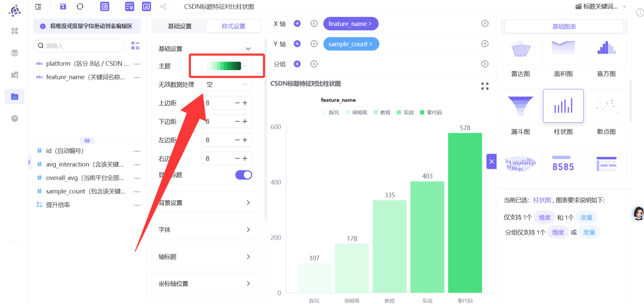Open the database icon in left sidebar

coord(14,53)
